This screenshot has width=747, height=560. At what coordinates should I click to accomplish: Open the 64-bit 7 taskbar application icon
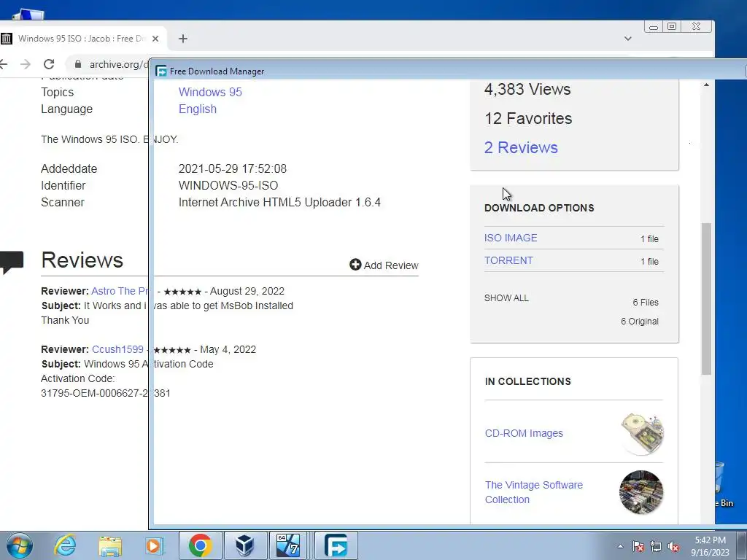tap(288, 545)
